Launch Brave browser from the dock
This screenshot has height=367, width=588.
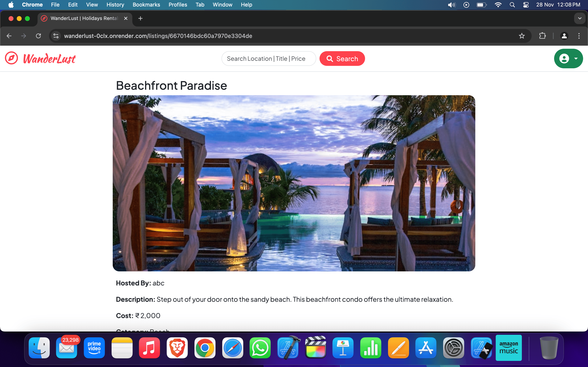click(177, 348)
